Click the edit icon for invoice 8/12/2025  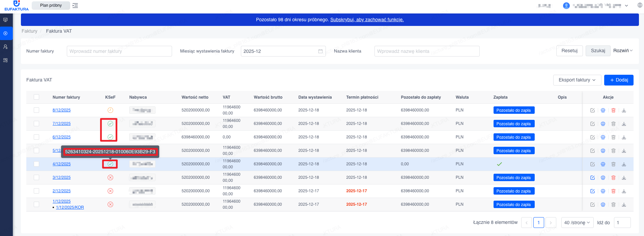(592, 110)
